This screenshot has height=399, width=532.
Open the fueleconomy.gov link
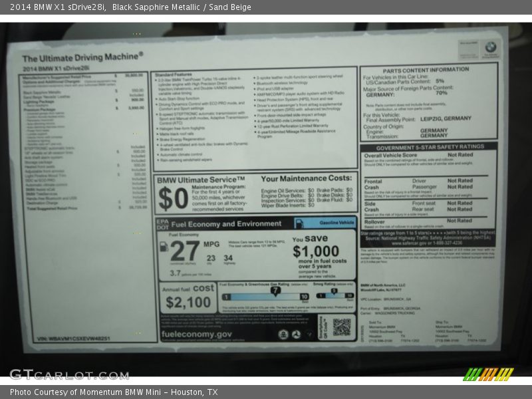coord(196,334)
